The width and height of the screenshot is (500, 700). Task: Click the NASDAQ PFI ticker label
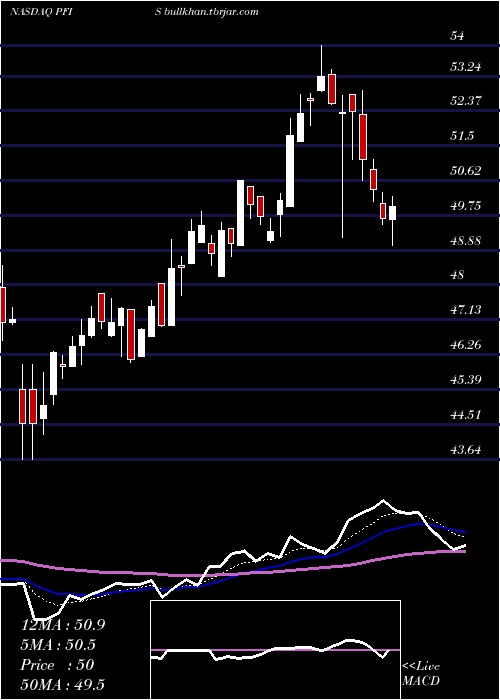coord(42,12)
